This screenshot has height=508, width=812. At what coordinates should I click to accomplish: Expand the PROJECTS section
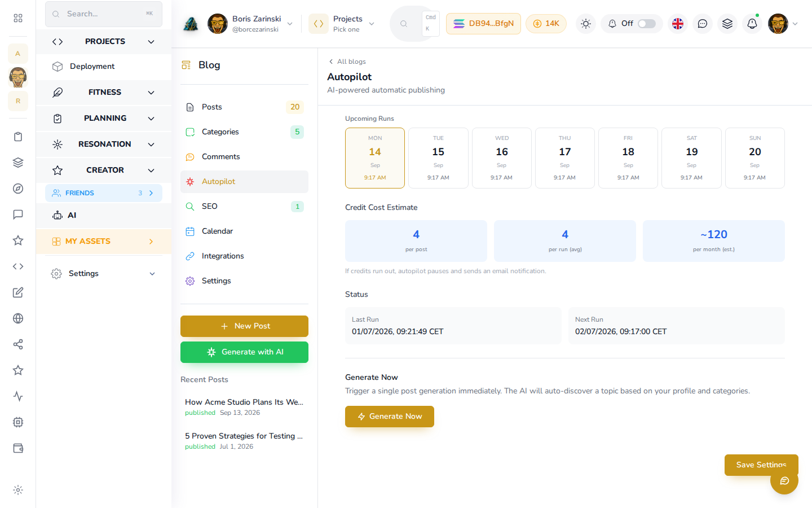[104, 42]
